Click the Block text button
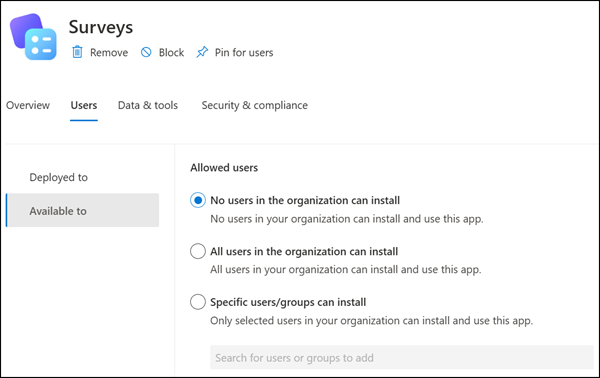This screenshot has height=378, width=600. pyautogui.click(x=171, y=52)
